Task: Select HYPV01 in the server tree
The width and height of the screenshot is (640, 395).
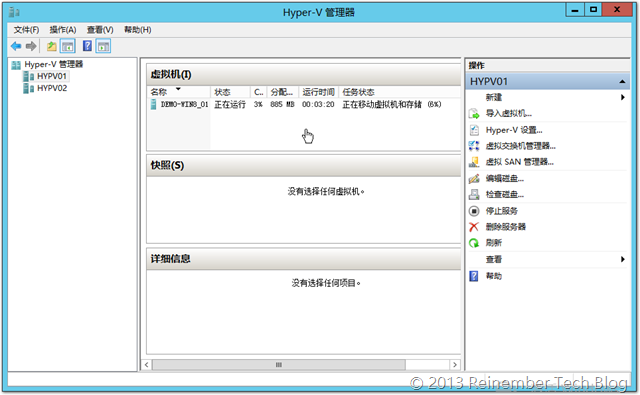Action: point(51,76)
